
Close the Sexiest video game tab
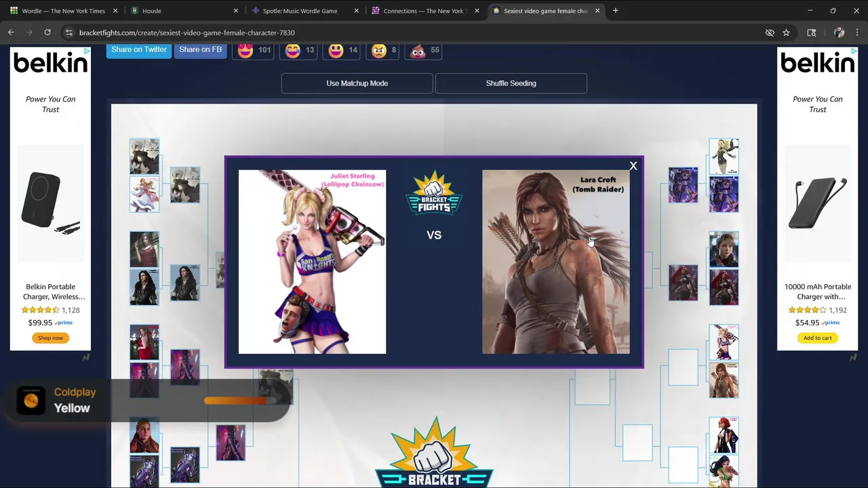pos(597,11)
